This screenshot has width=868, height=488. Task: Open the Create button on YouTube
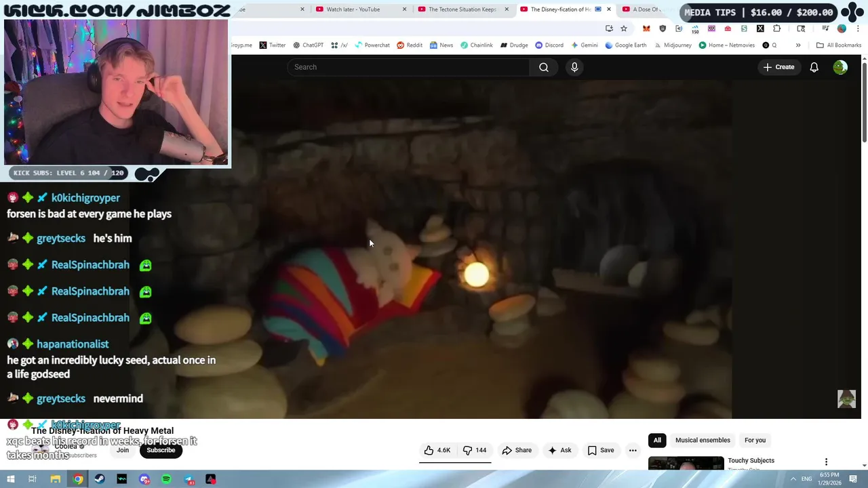(x=778, y=67)
